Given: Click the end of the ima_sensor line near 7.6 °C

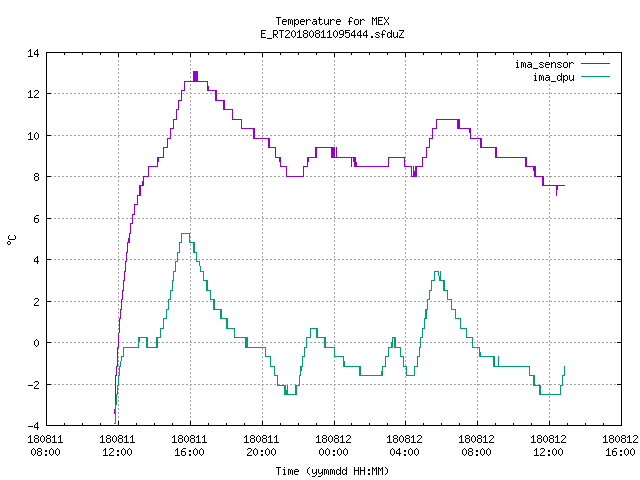Looking at the screenshot, I should pyautogui.click(x=562, y=186).
